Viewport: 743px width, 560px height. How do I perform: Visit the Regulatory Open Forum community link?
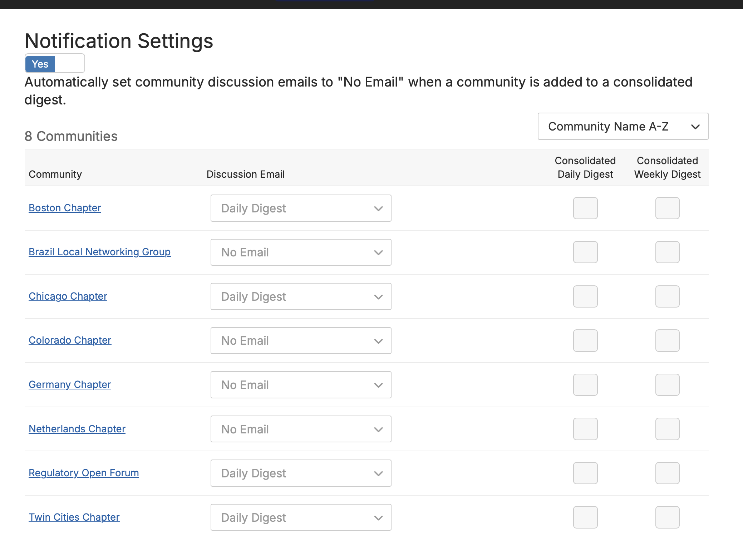coord(84,473)
